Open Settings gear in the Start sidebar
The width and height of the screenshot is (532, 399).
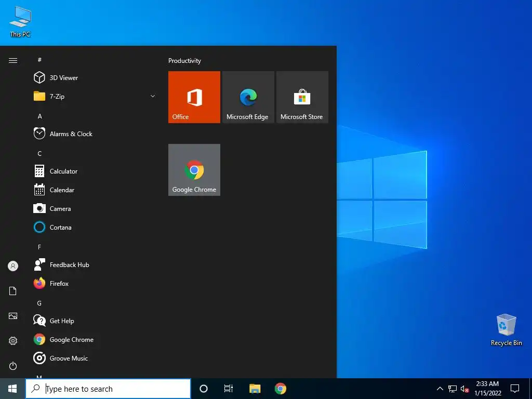[x=13, y=341]
